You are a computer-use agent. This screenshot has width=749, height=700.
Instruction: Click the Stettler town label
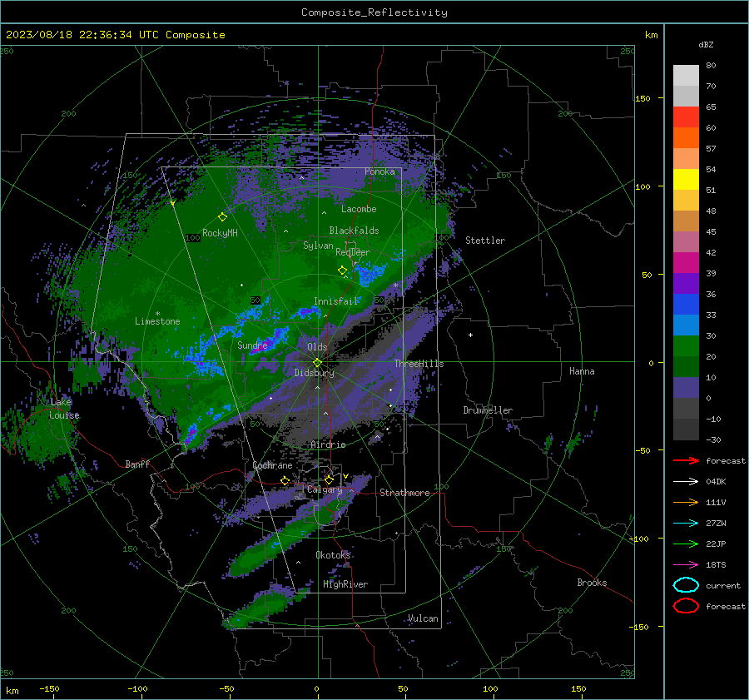pos(485,241)
